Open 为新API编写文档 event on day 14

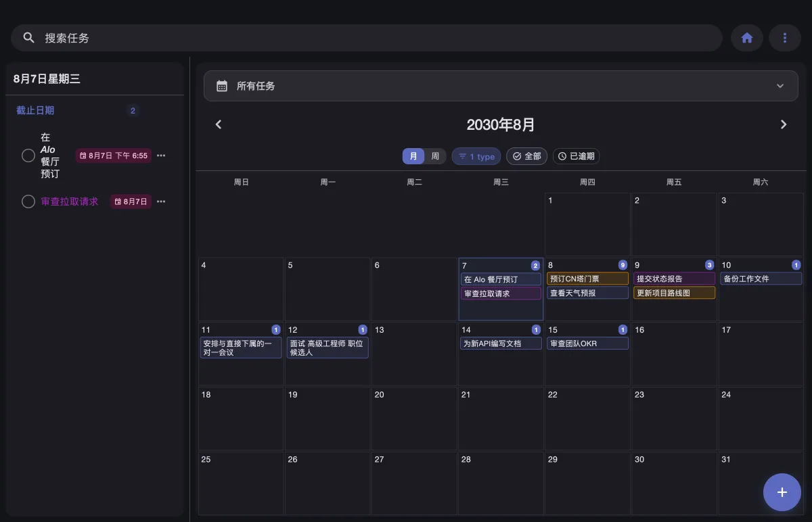point(501,343)
